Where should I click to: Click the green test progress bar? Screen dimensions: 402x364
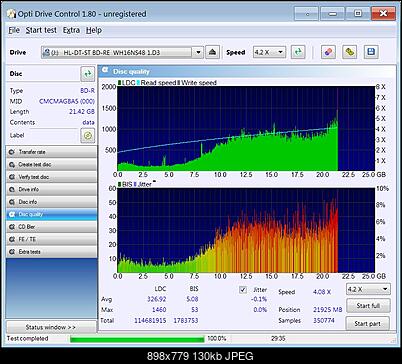(137, 339)
